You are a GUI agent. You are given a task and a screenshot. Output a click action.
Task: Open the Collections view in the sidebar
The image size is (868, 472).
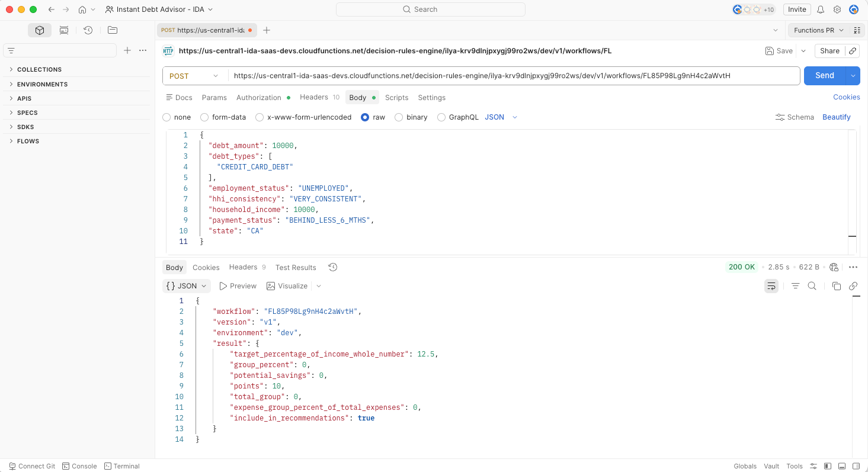tap(40, 30)
